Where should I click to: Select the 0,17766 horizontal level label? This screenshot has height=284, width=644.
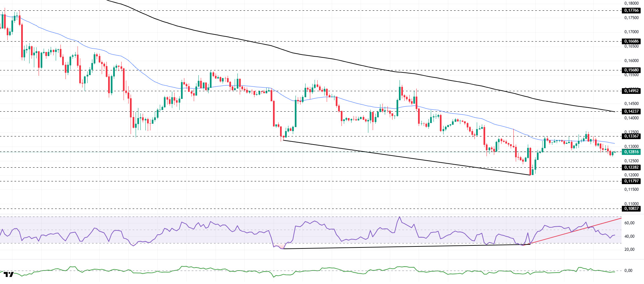pyautogui.click(x=631, y=10)
